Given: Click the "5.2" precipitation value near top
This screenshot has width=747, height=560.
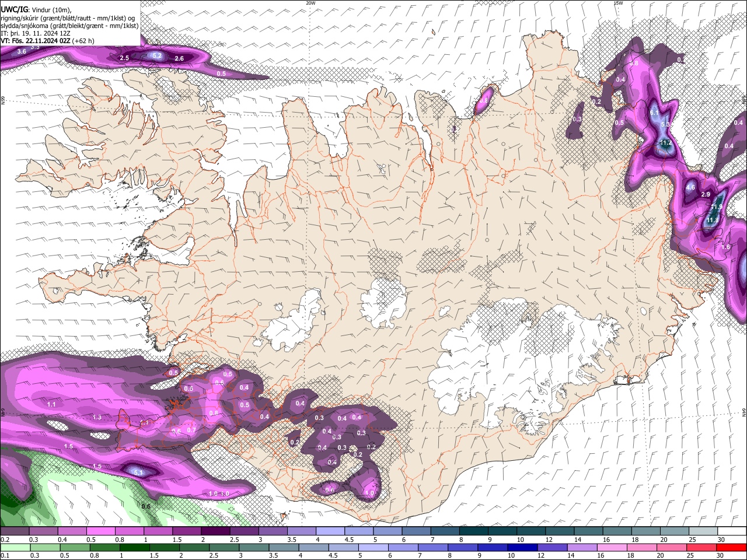Looking at the screenshot, I should pos(157,56).
